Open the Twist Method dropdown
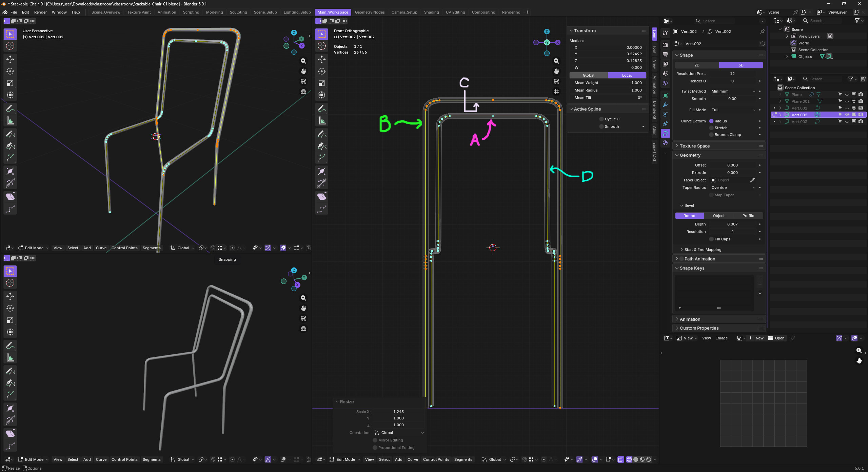 [733, 91]
